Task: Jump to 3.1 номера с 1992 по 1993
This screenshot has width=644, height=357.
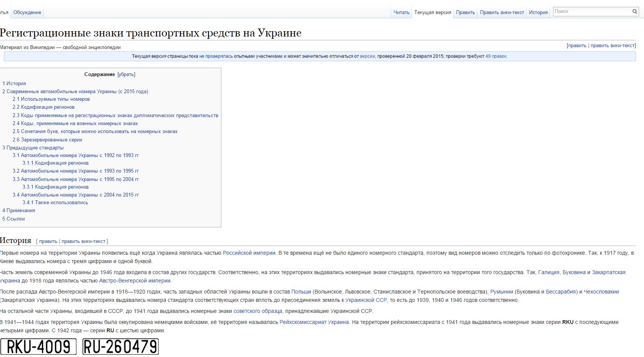Action: (x=76, y=155)
